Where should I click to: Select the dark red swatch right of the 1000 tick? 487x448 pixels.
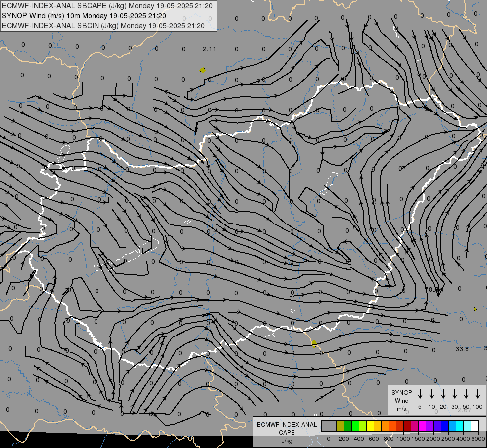pyautogui.click(x=407, y=426)
